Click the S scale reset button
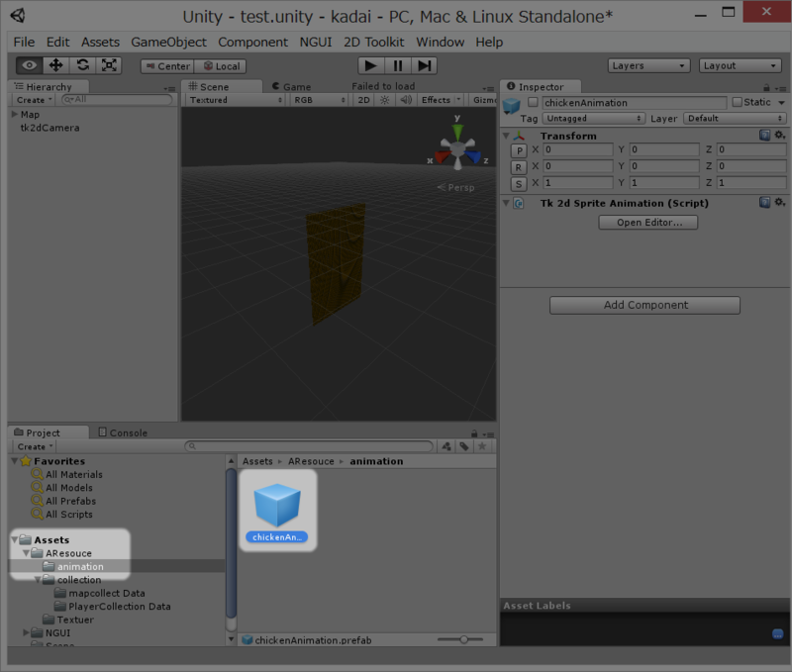This screenshot has width=792, height=672. (x=519, y=184)
